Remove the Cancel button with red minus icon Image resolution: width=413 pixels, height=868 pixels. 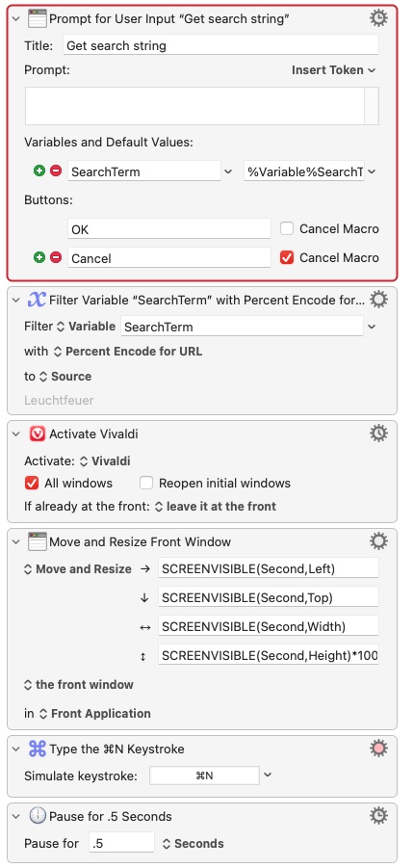[55, 257]
